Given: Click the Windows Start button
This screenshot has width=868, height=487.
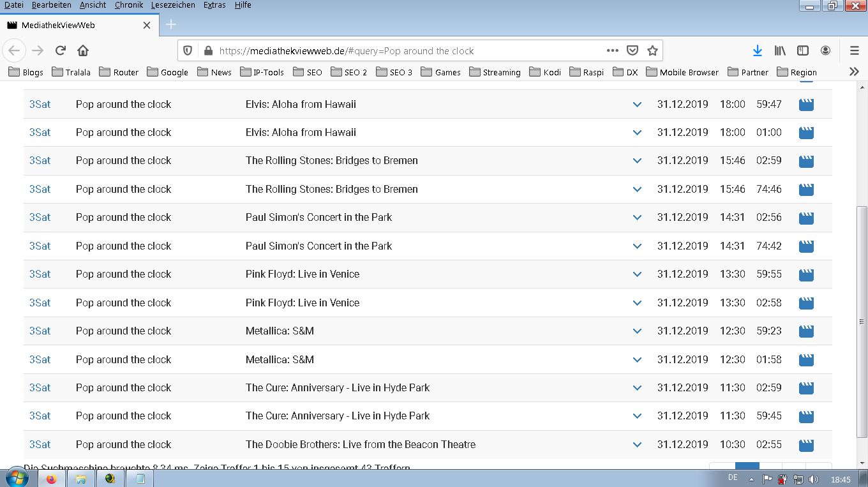Looking at the screenshot, I should (x=17, y=478).
